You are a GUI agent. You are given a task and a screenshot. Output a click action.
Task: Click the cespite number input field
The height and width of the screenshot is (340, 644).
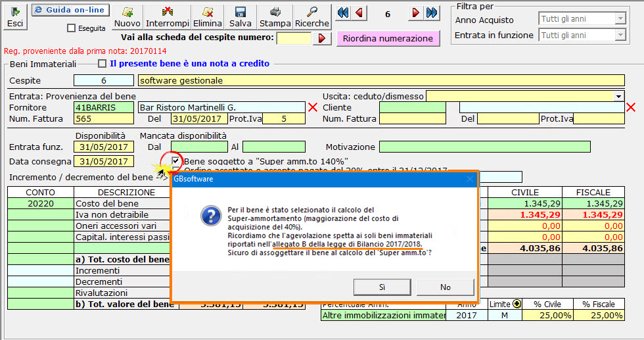294,38
